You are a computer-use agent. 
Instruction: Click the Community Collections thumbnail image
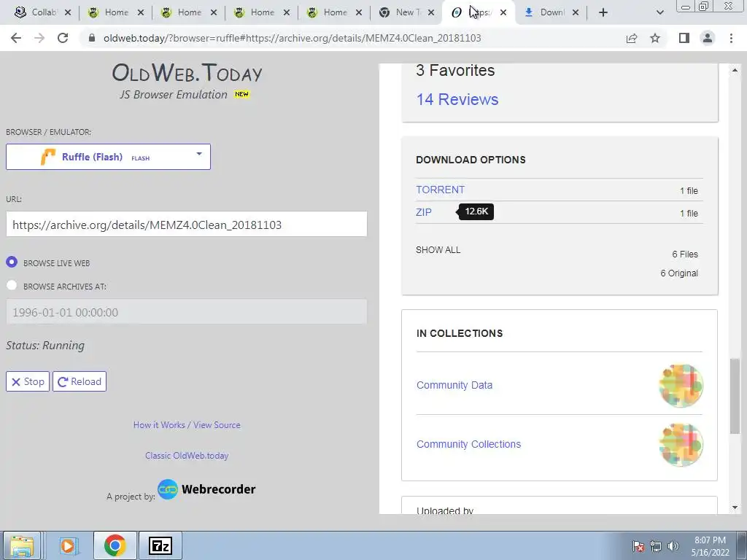681,445
